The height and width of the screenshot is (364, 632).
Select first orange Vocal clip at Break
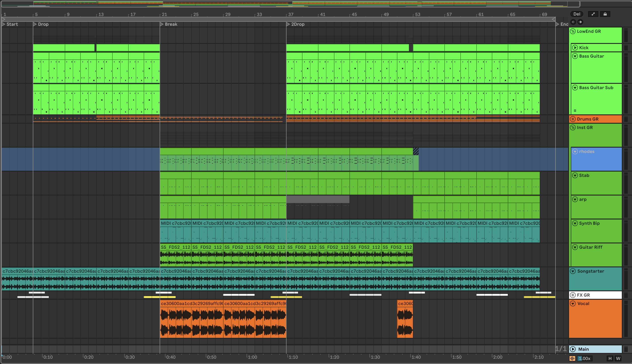tap(192, 319)
